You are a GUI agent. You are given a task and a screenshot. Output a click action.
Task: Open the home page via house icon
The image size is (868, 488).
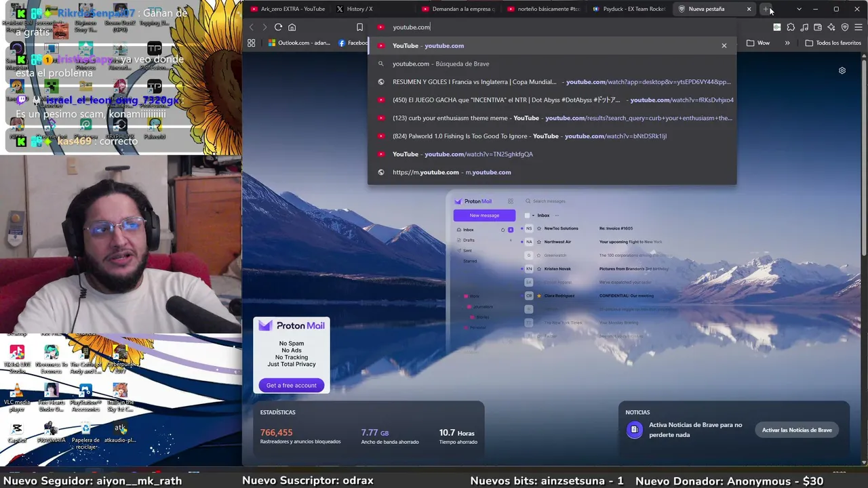pos(292,27)
